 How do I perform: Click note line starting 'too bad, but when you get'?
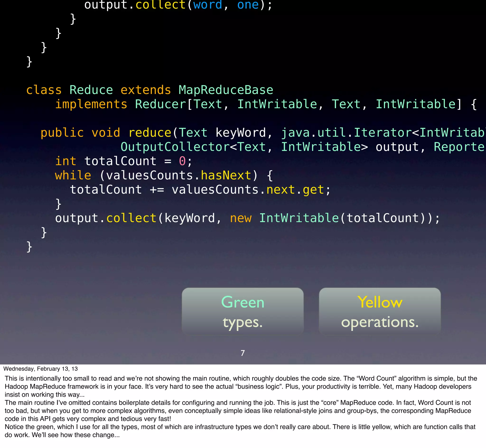pos(238,411)
